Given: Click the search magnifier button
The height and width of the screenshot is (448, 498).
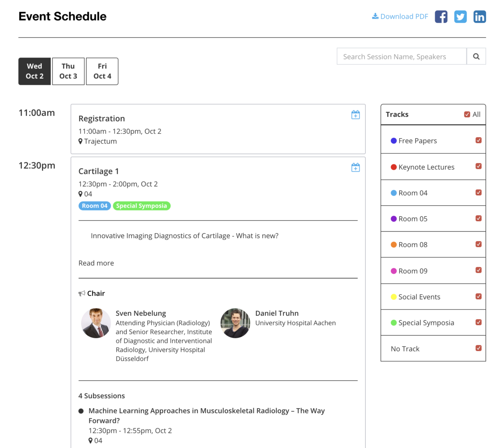Looking at the screenshot, I should click(x=476, y=56).
